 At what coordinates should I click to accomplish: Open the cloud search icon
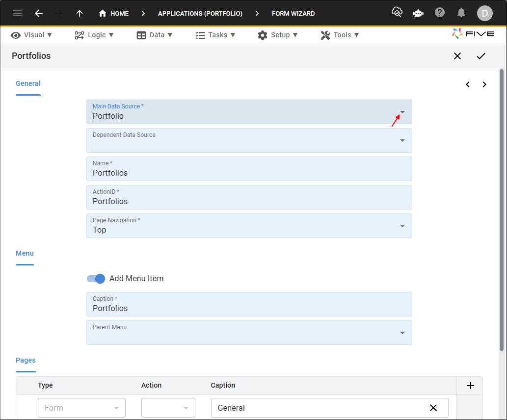point(397,13)
